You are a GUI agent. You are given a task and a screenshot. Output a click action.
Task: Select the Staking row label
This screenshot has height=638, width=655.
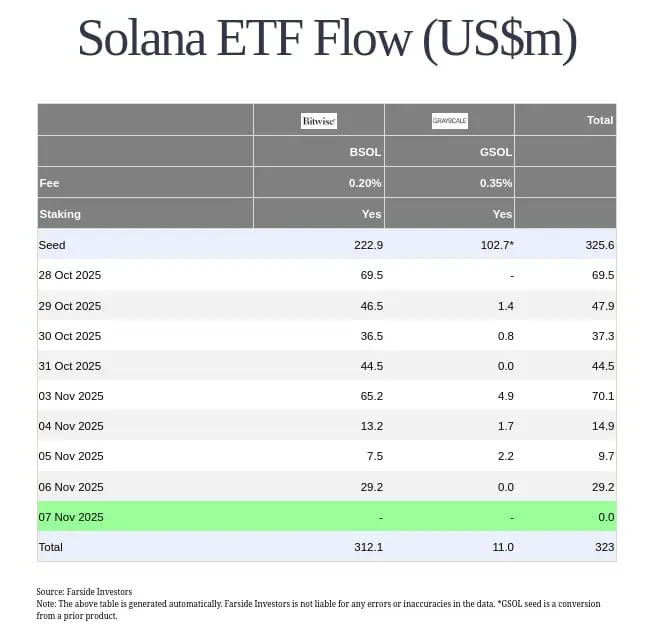(x=60, y=214)
